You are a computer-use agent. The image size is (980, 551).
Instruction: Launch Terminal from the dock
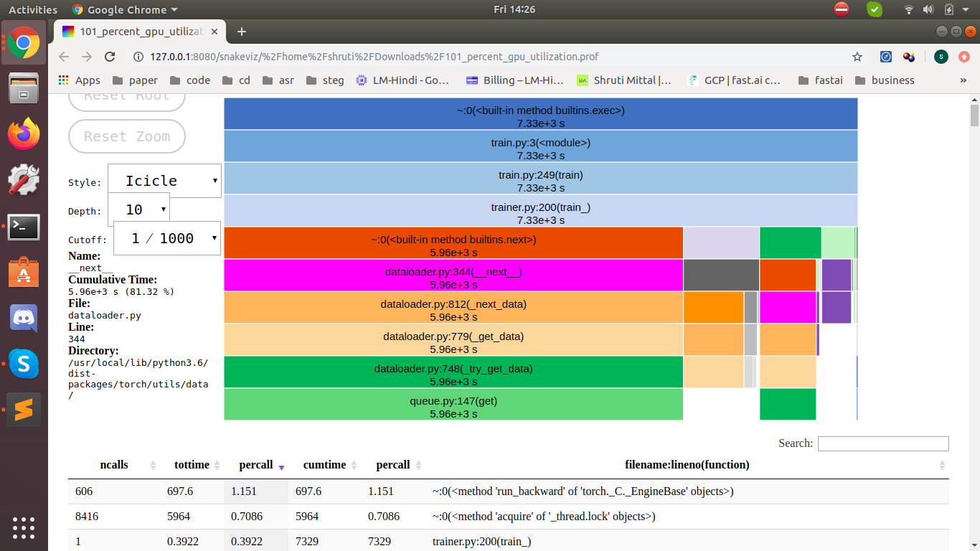[x=24, y=227]
